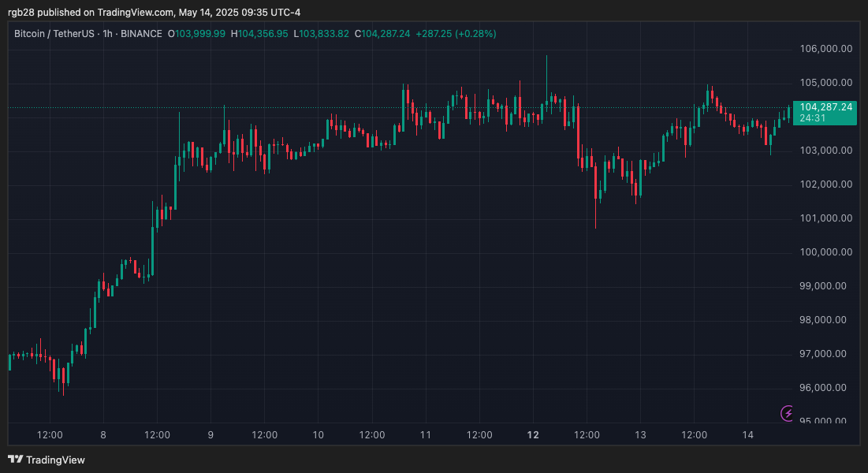Click the close value C104,287.24
Image resolution: width=868 pixels, height=473 pixels.
(382, 34)
